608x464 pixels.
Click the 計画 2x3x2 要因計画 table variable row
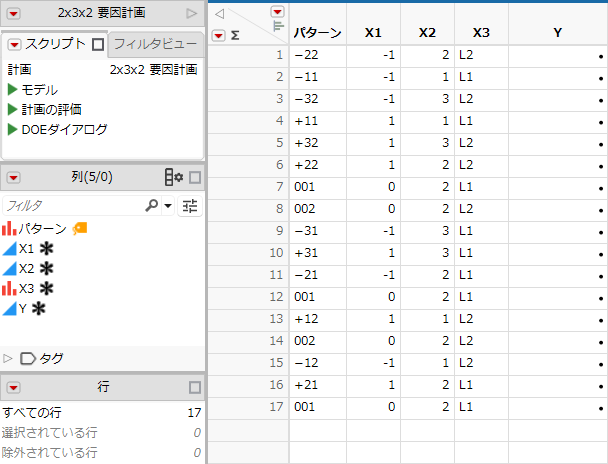(102, 70)
